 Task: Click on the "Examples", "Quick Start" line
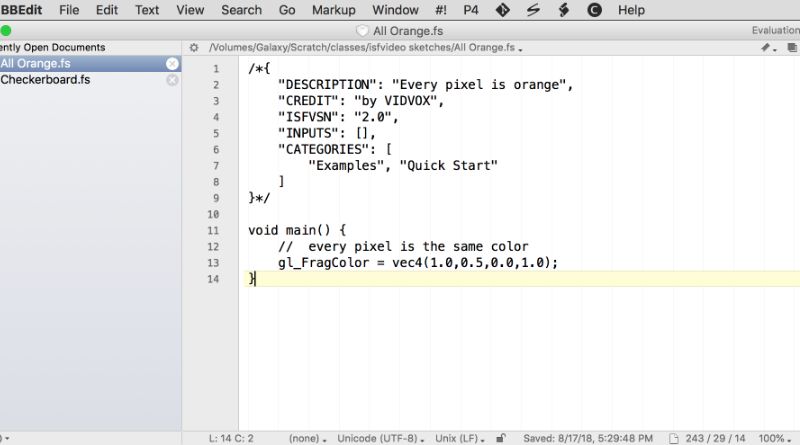coord(403,166)
